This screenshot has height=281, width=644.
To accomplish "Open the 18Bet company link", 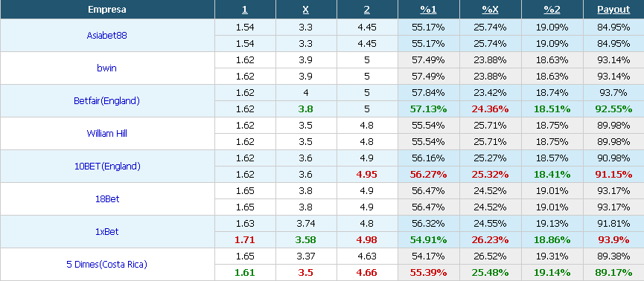I will [x=106, y=199].
